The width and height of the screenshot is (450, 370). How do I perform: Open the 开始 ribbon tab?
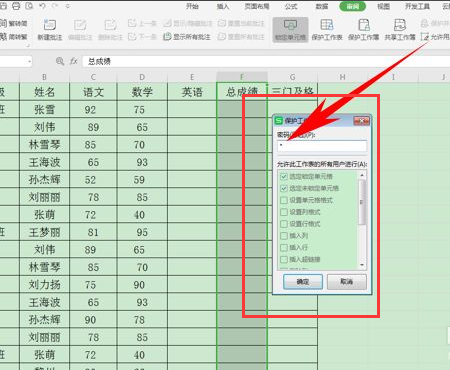(192, 6)
